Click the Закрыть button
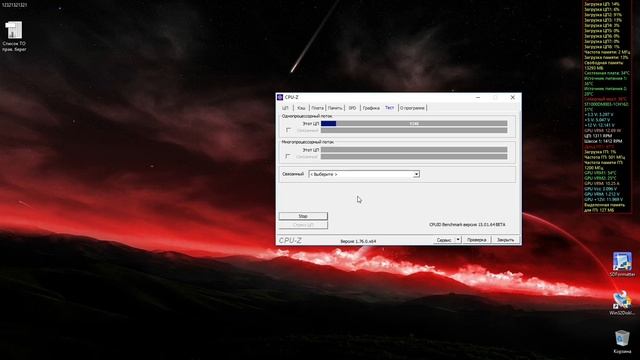The height and width of the screenshot is (360, 640). pos(505,240)
